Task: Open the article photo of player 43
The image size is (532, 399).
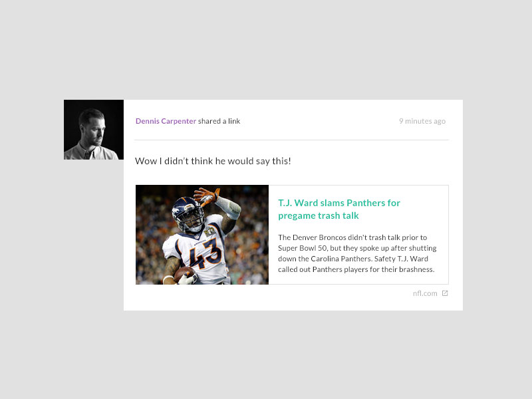Action: click(x=202, y=235)
